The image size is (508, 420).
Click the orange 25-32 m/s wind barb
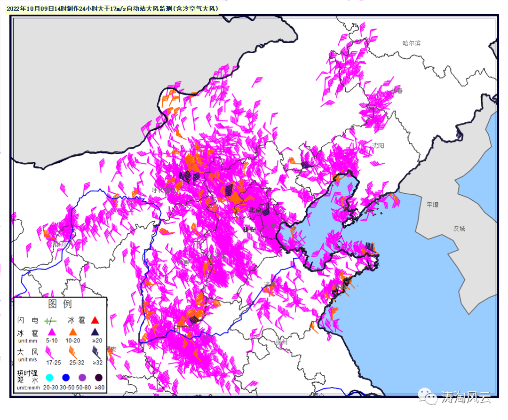pos(73,351)
